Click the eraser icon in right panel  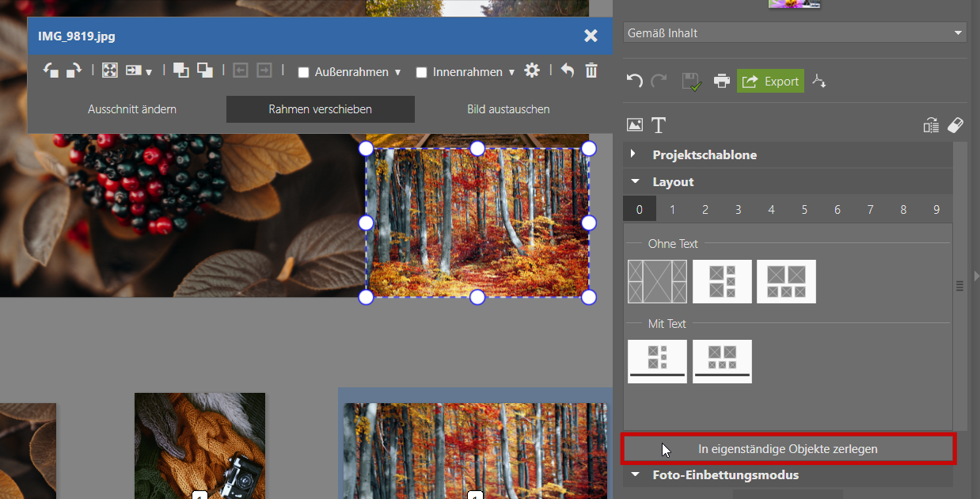955,125
